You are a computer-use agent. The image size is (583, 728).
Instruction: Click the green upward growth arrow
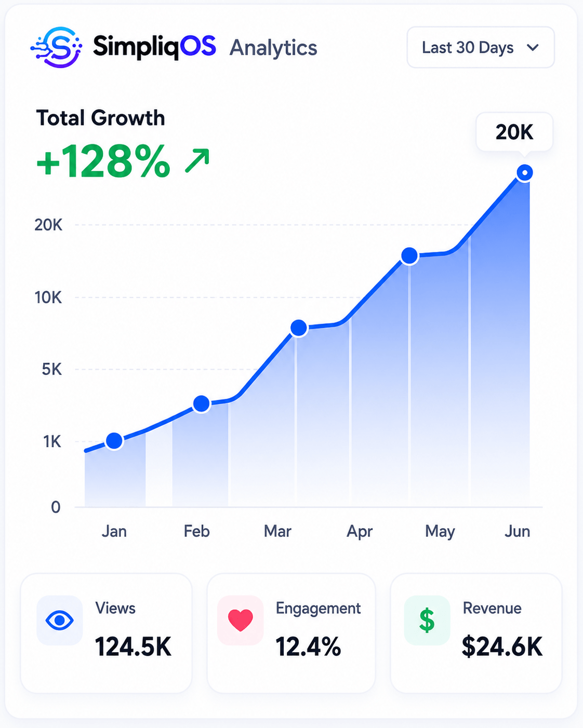197,160
